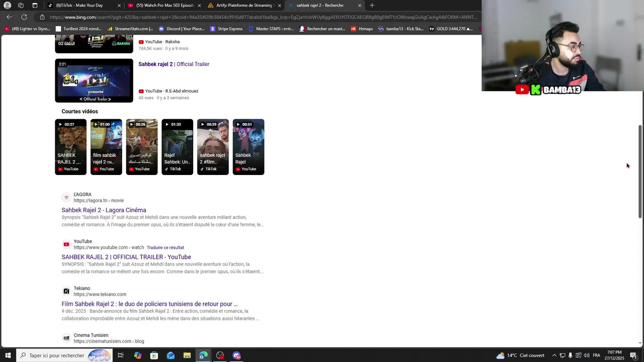
Task: Open the Edge profile avatar icon
Action: (8, 6)
